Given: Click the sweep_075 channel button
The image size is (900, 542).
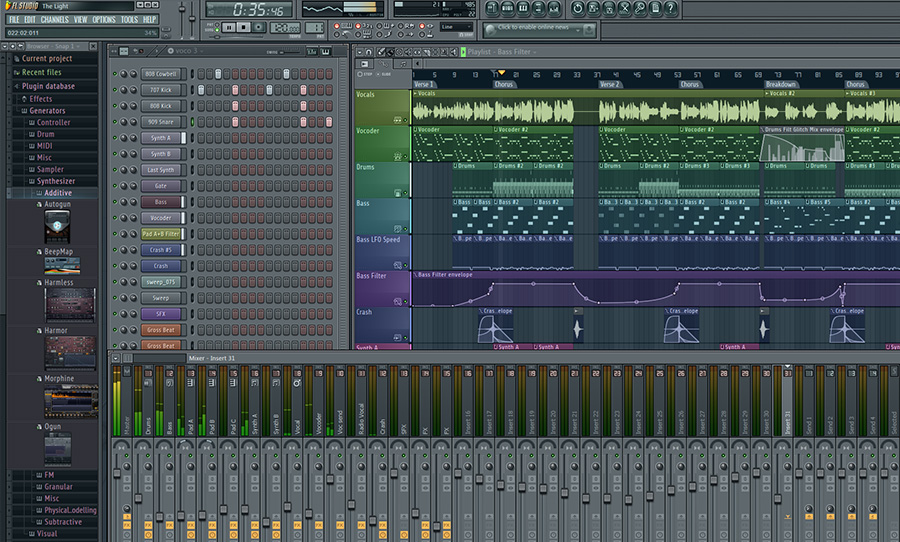Looking at the screenshot, I should click(161, 282).
